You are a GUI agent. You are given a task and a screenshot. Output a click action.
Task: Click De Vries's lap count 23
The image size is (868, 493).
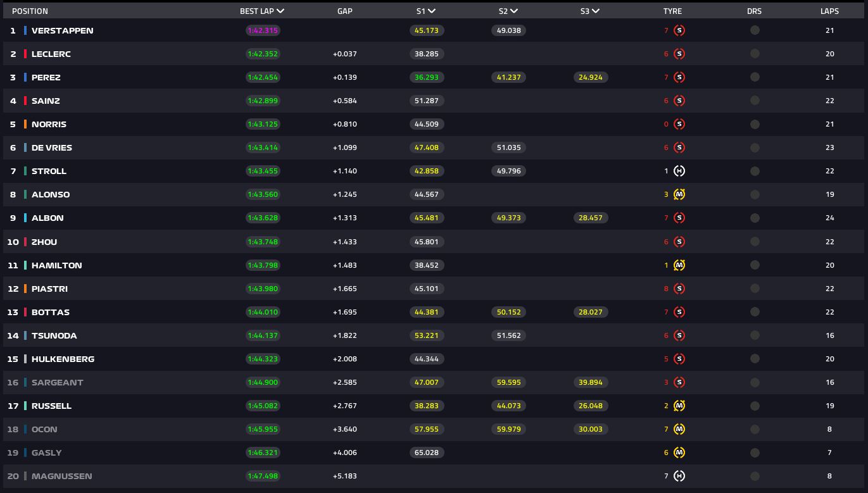click(829, 147)
